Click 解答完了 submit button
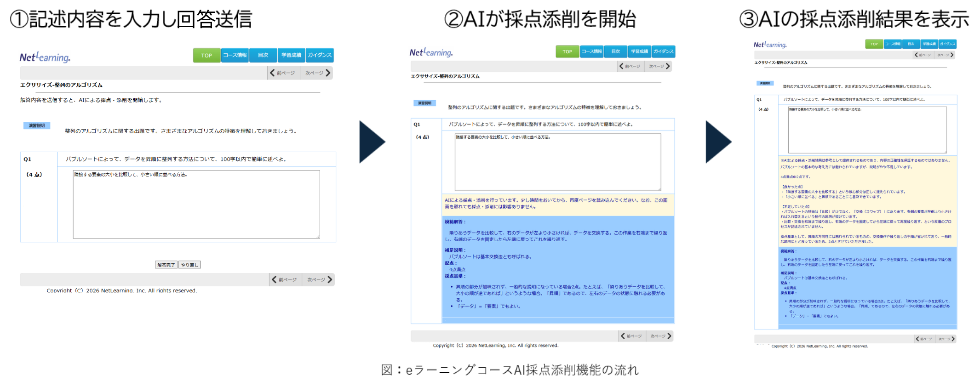 click(x=166, y=265)
